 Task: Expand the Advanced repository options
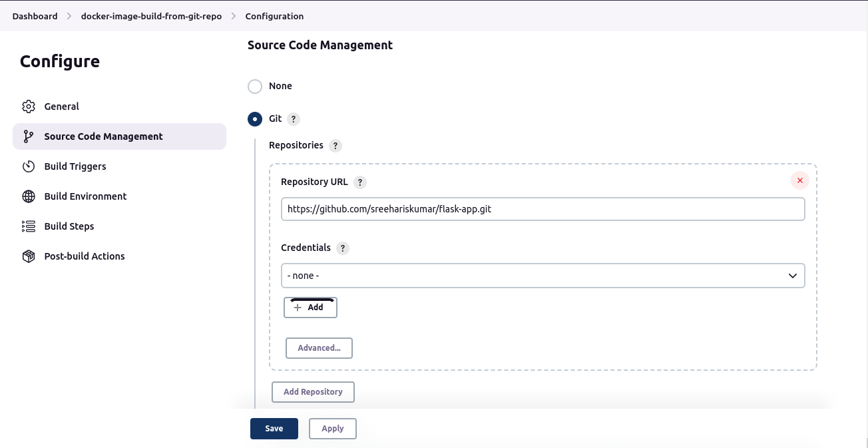click(x=319, y=347)
